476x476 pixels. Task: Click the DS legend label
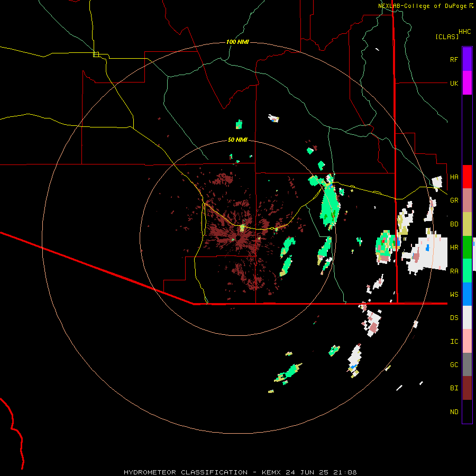[454, 317]
